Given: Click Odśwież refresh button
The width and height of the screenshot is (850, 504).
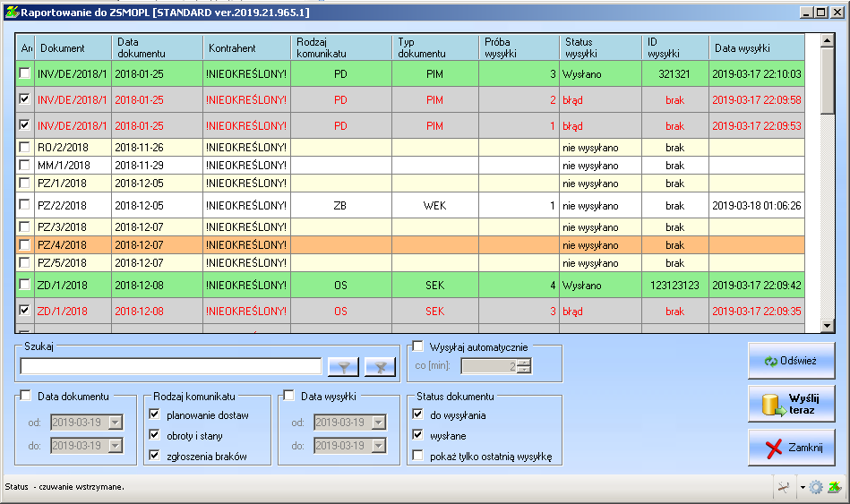Looking at the screenshot, I should (x=792, y=361).
